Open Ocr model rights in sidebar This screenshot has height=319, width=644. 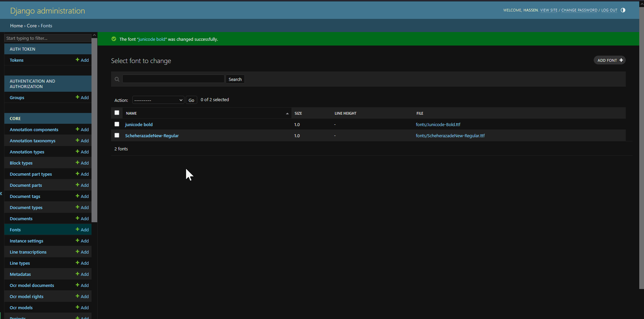click(x=26, y=296)
